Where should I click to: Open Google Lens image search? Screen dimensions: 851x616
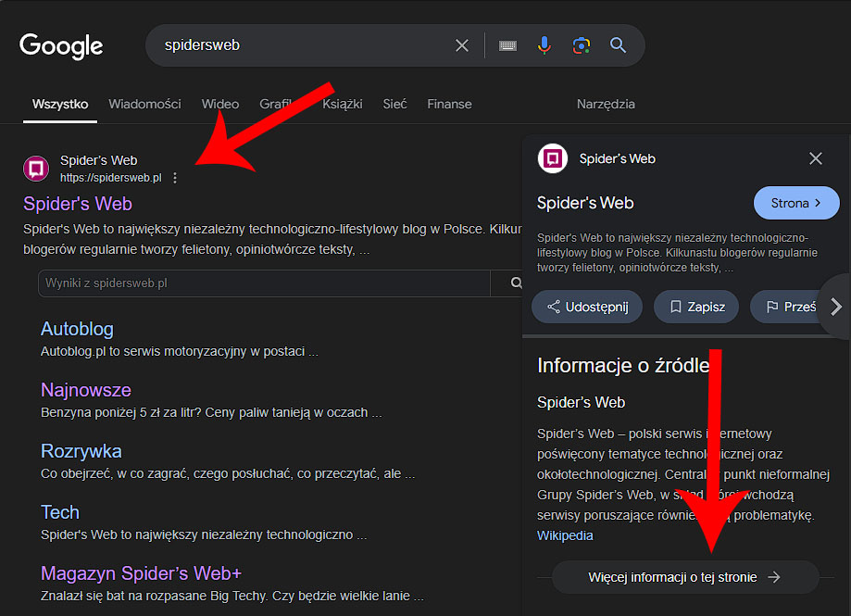(582, 45)
